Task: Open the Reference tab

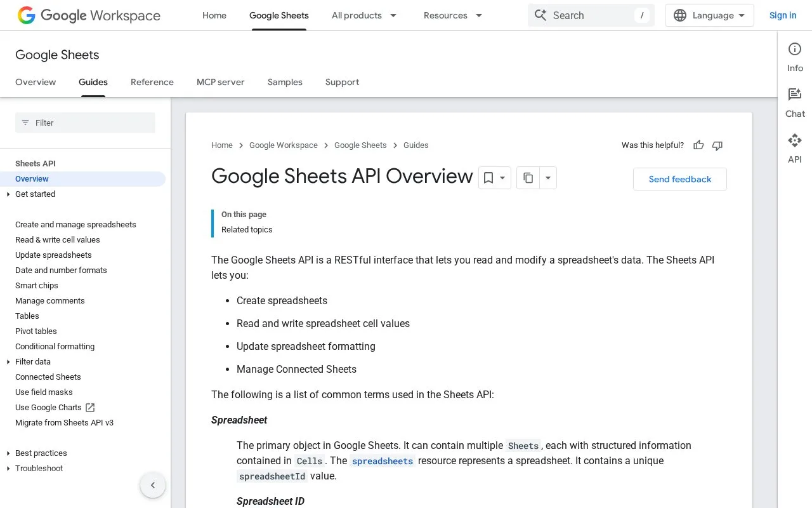Action: click(152, 82)
